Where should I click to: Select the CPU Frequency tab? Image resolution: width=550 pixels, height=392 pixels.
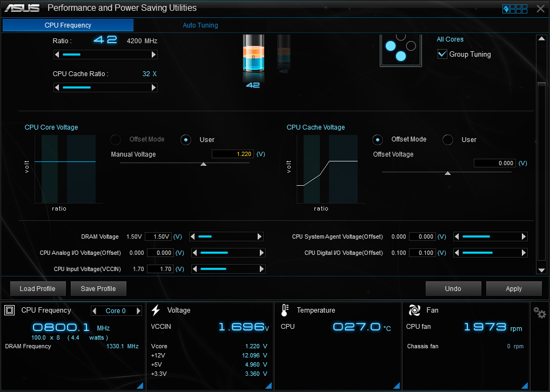[x=68, y=25]
